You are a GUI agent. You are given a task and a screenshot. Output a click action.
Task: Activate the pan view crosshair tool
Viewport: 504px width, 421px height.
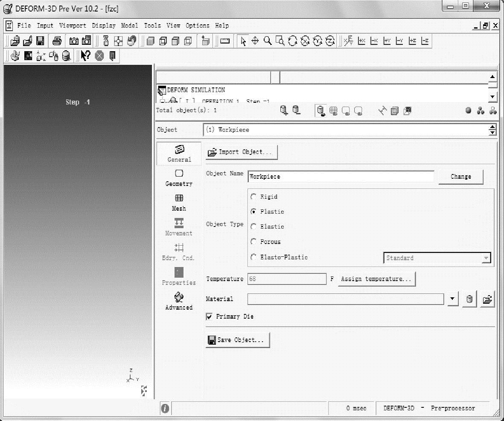pos(255,41)
